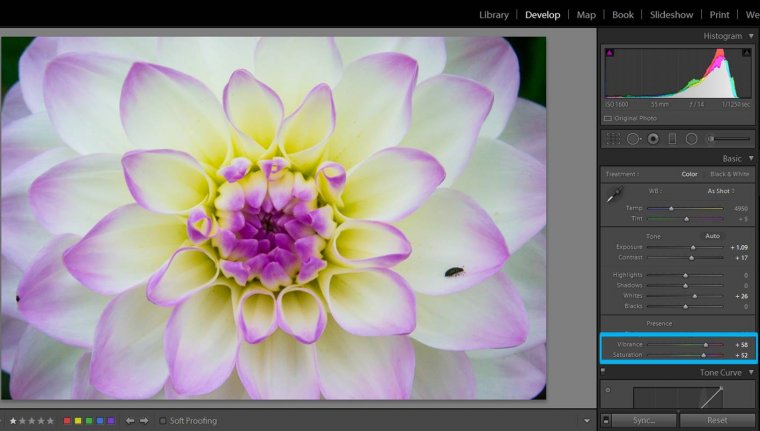Click the Tint slider handle

click(686, 219)
